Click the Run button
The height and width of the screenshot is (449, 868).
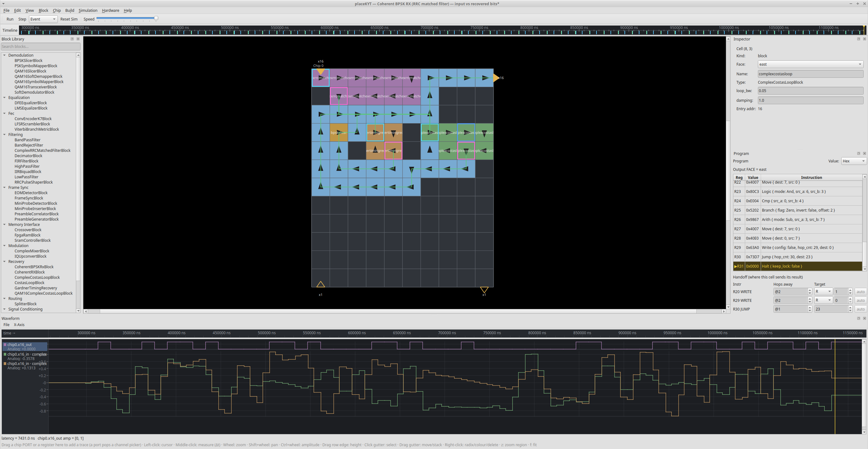tap(10, 19)
